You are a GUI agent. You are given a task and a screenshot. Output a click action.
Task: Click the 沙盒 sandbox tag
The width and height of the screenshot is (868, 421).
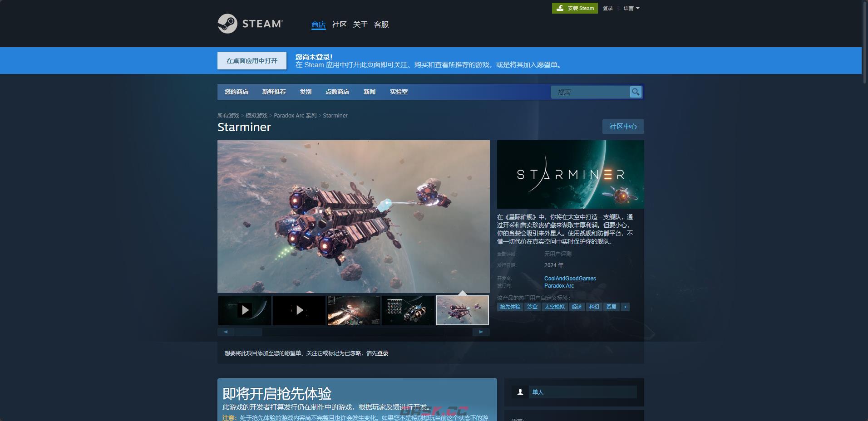point(532,307)
